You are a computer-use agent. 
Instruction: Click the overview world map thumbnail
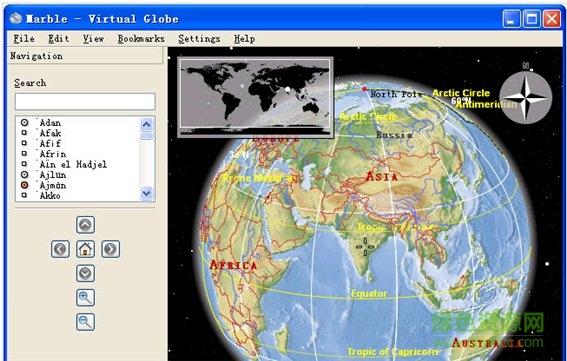point(255,97)
